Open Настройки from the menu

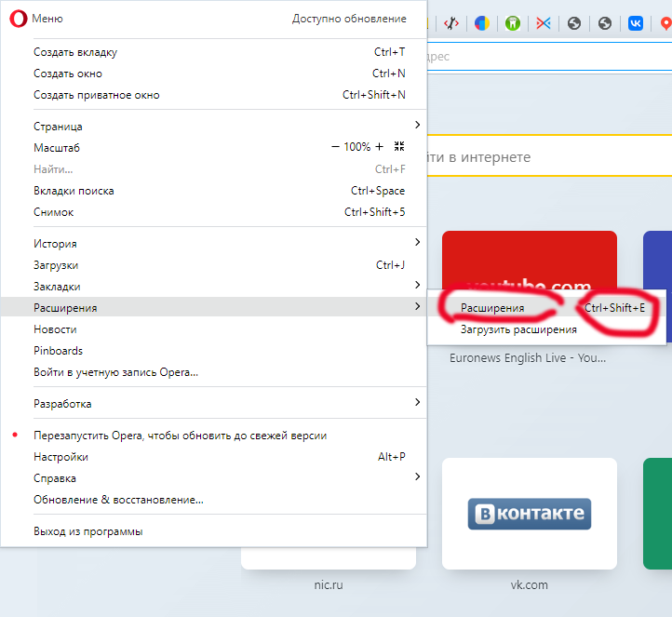coord(213,457)
